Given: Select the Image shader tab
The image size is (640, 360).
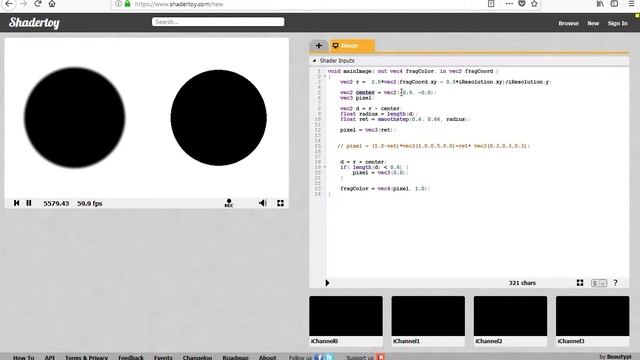Looking at the screenshot, I should coord(352,46).
